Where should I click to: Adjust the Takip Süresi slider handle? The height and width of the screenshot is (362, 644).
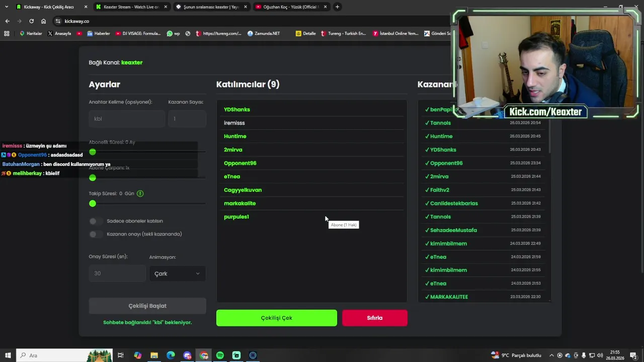[x=93, y=204]
